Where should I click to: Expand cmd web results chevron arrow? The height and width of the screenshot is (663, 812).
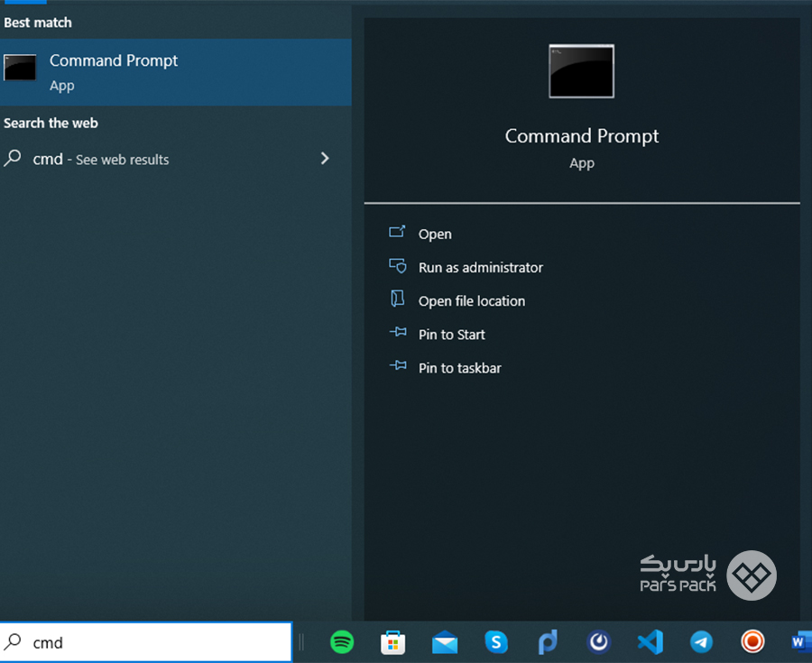click(x=325, y=159)
